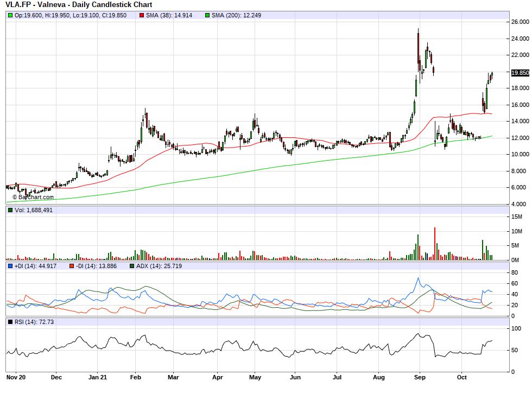Click the Nov 20 date axis label
The height and width of the screenshot is (394, 532).
coord(16,377)
